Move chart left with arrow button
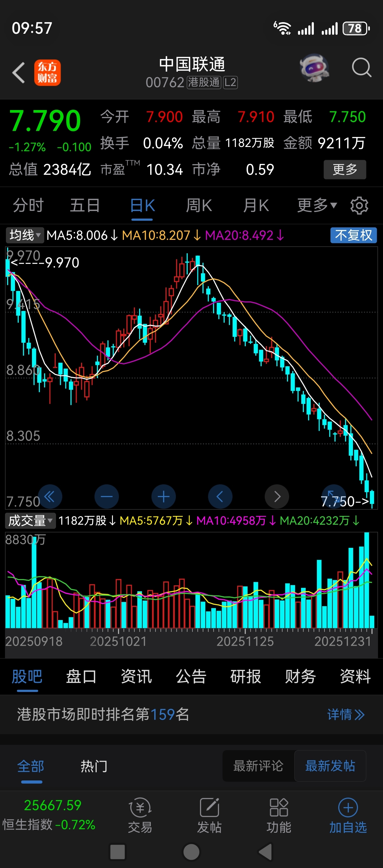The height and width of the screenshot is (868, 383). click(x=220, y=496)
